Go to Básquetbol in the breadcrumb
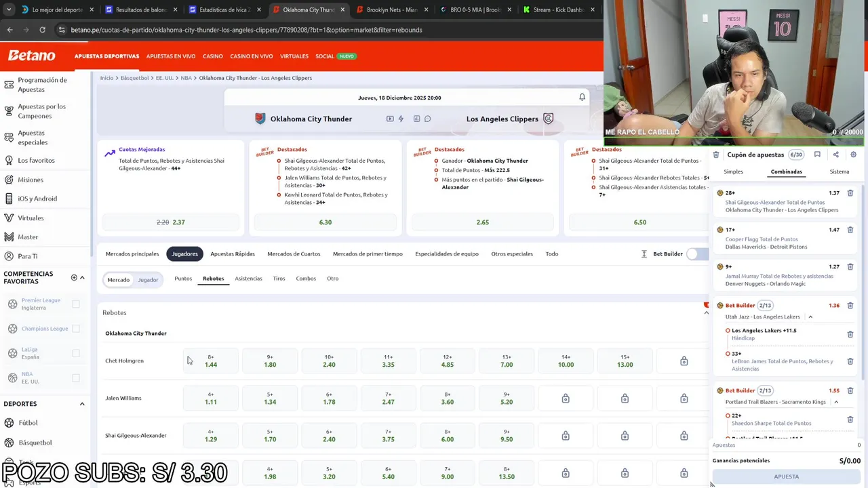This screenshot has width=868, height=488. (x=134, y=78)
